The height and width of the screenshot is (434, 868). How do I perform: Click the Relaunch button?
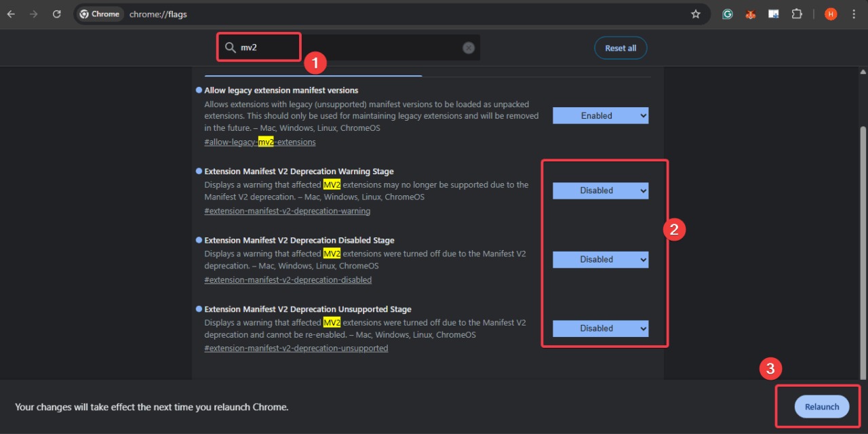click(x=821, y=407)
